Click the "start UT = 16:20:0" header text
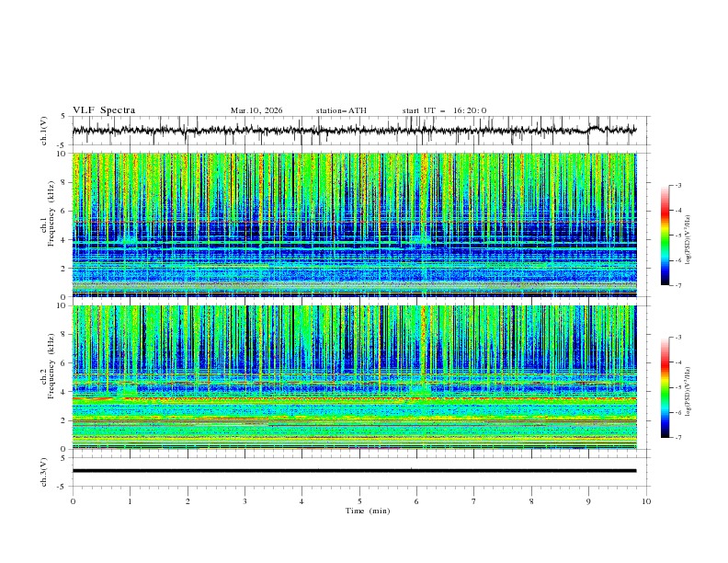Screen dimensions: 728x563 (x=444, y=110)
